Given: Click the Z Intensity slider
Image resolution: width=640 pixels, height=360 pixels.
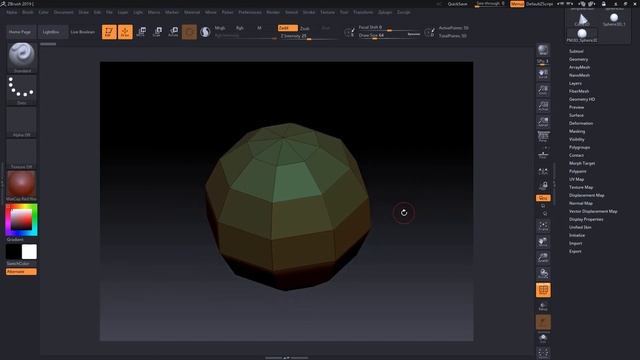Looking at the screenshot, I should (309, 36).
